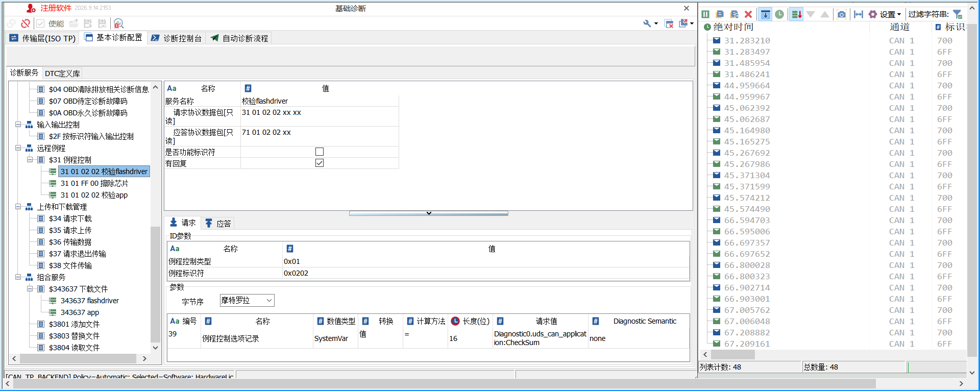Switch to the 传输层(ISO TP) tab

click(x=43, y=38)
